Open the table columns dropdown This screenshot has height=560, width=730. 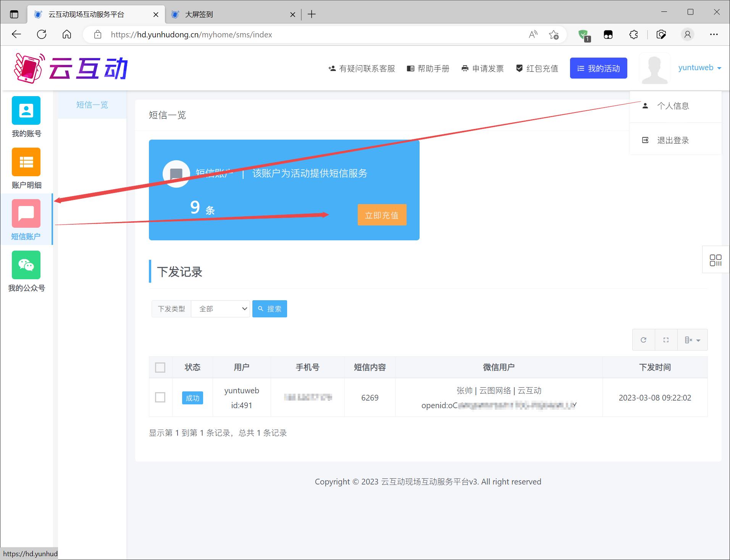tap(692, 340)
